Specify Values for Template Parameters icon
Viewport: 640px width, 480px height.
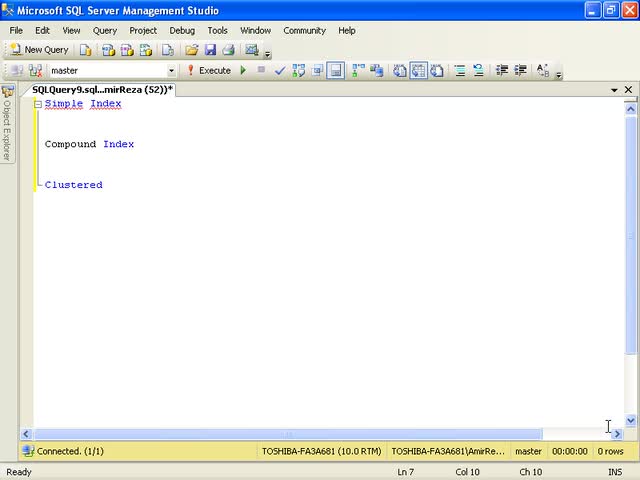tap(543, 71)
